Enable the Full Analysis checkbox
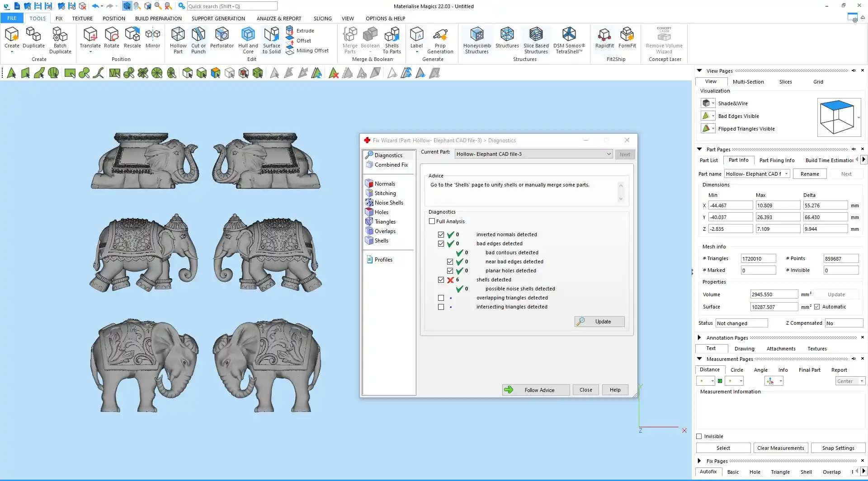 coord(432,221)
